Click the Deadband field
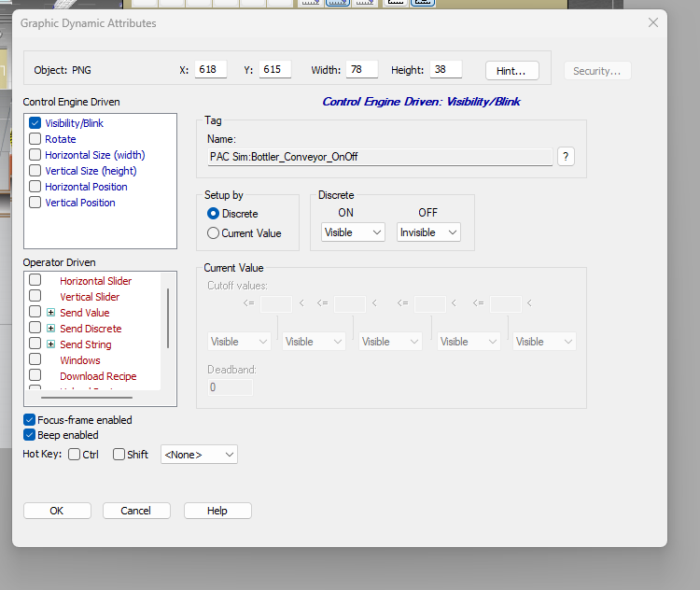The height and width of the screenshot is (590, 700). pos(231,387)
